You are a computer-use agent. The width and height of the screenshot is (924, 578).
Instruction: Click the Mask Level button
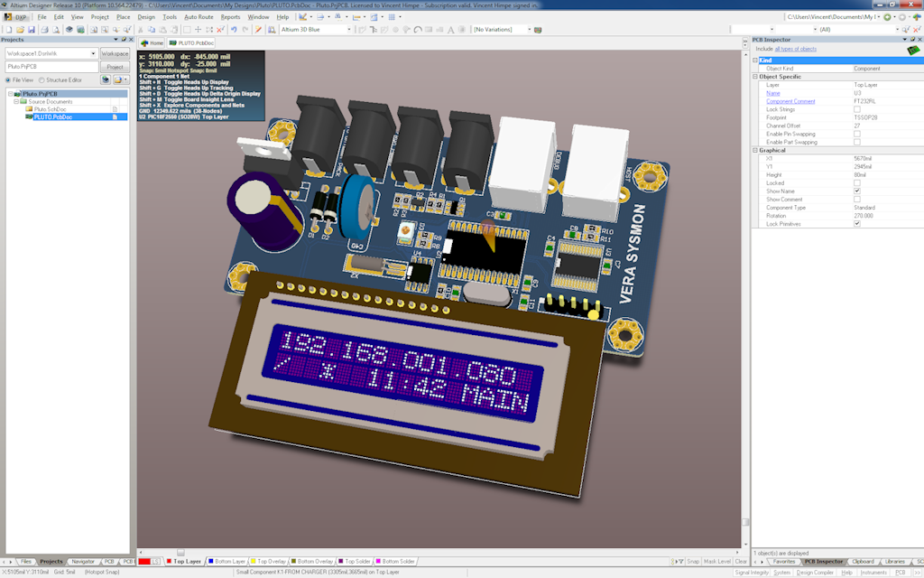coord(717,562)
